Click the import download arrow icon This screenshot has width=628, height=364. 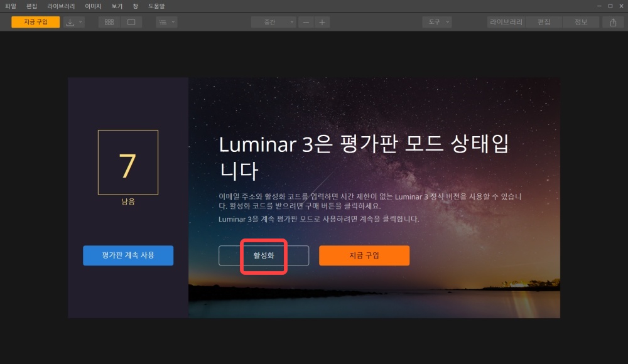click(70, 23)
